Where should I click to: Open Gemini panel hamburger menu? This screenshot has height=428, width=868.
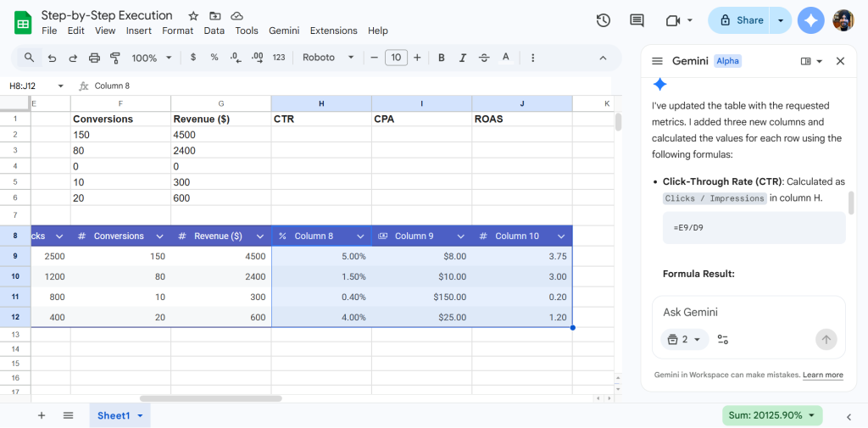point(657,61)
